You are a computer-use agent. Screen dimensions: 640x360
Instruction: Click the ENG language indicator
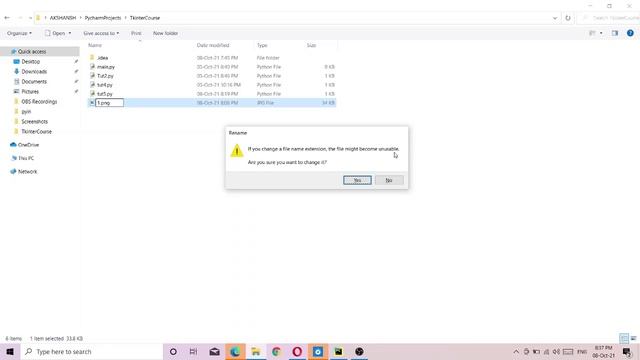coord(582,351)
